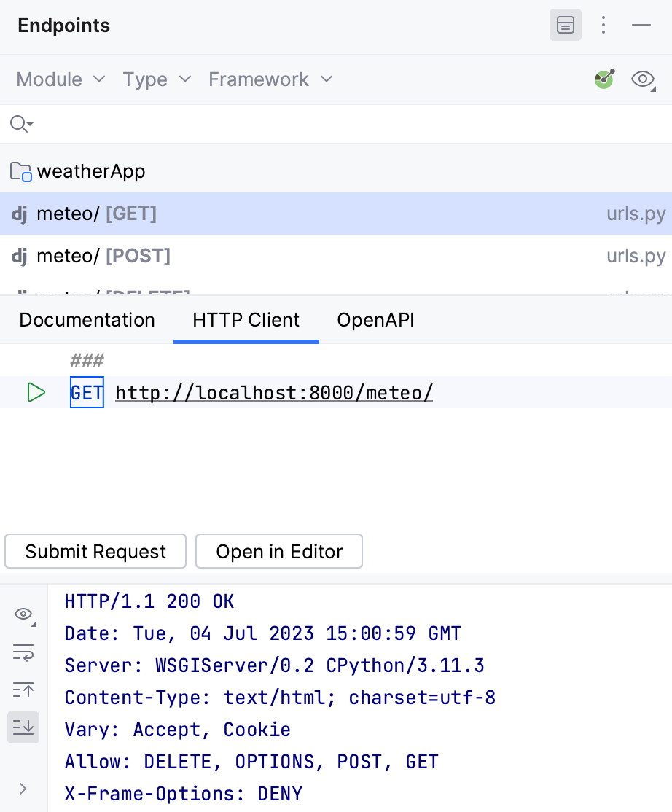Open the Framework filter dropdown
Image resolution: width=672 pixels, height=812 pixels.
[270, 79]
